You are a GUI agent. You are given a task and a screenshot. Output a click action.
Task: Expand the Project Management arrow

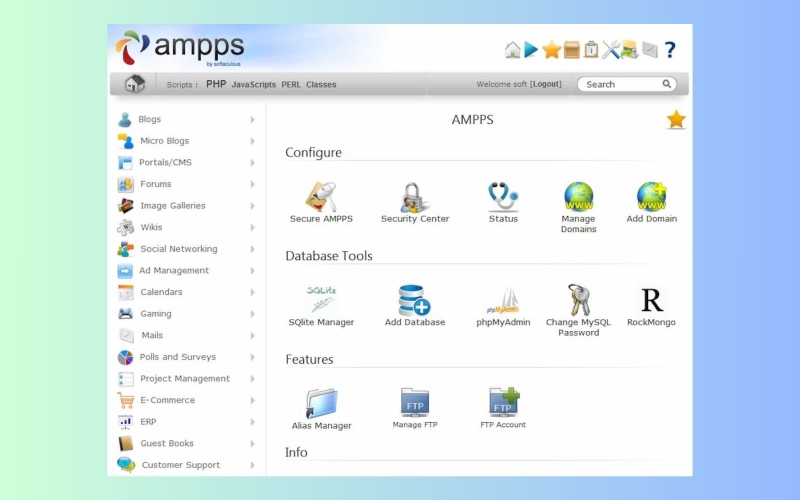click(253, 379)
